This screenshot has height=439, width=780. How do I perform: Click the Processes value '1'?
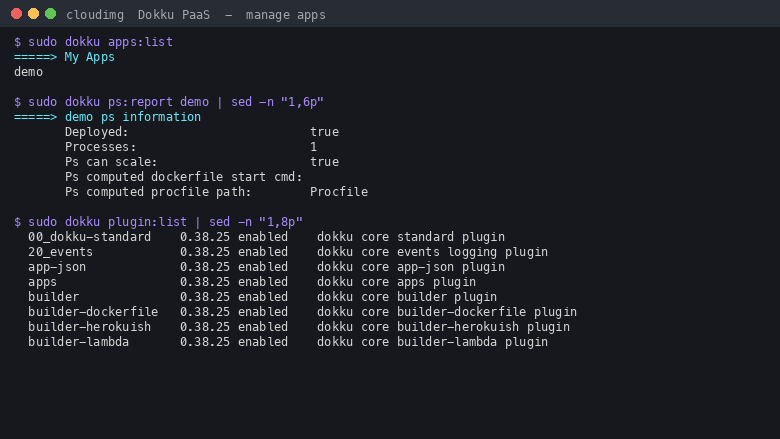coord(313,147)
